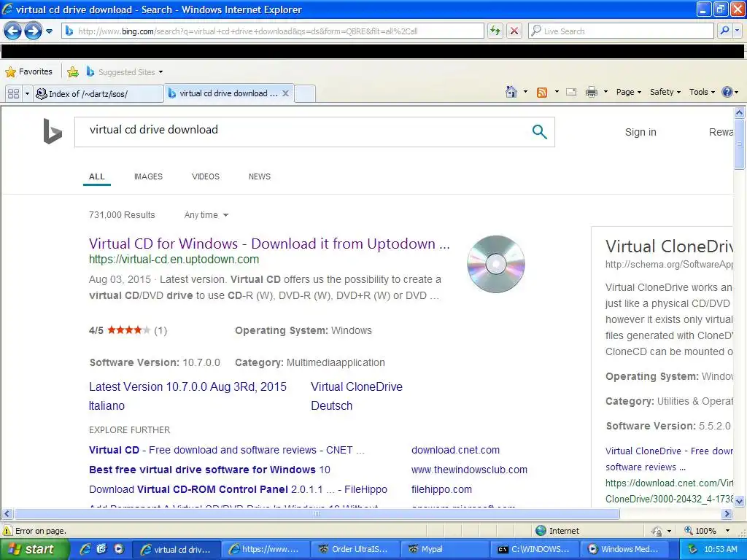Viewport: 747px width, 560px height.
Task: Open the Tools menu
Action: click(x=702, y=92)
